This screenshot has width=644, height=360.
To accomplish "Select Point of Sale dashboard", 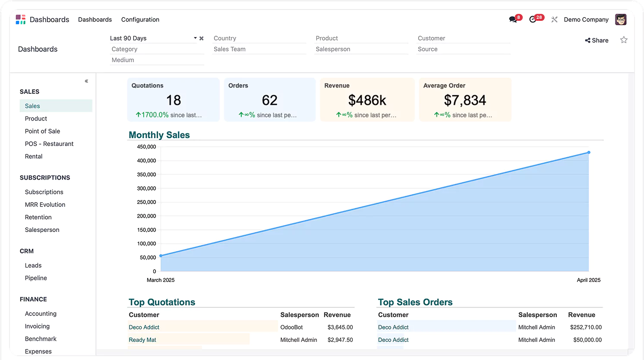I will pyautogui.click(x=42, y=131).
